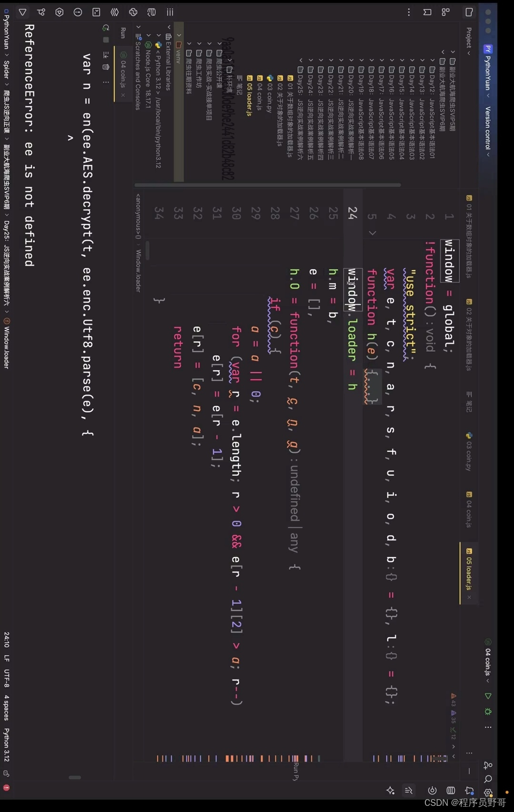
Task: Switch to 01 关于数组对象的加载器.js editor tab
Action: coord(469,237)
